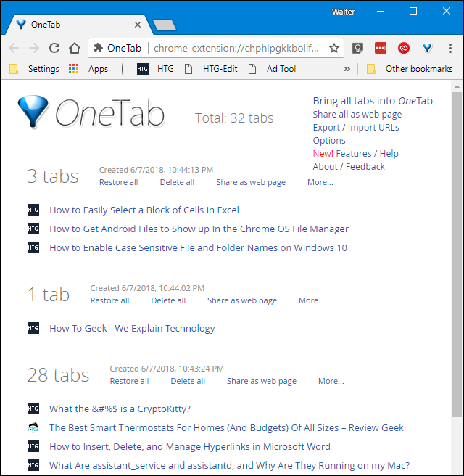Bookmark this page with the star icon

[334, 48]
